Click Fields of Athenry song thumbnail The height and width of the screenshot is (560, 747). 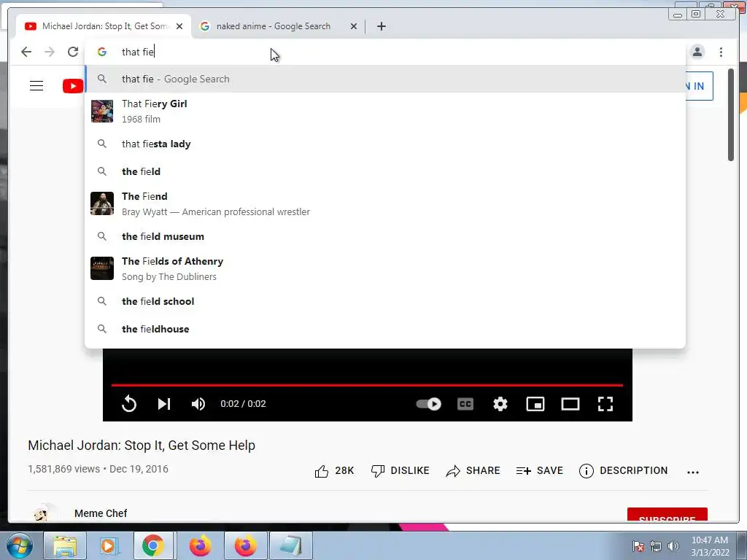click(x=102, y=268)
